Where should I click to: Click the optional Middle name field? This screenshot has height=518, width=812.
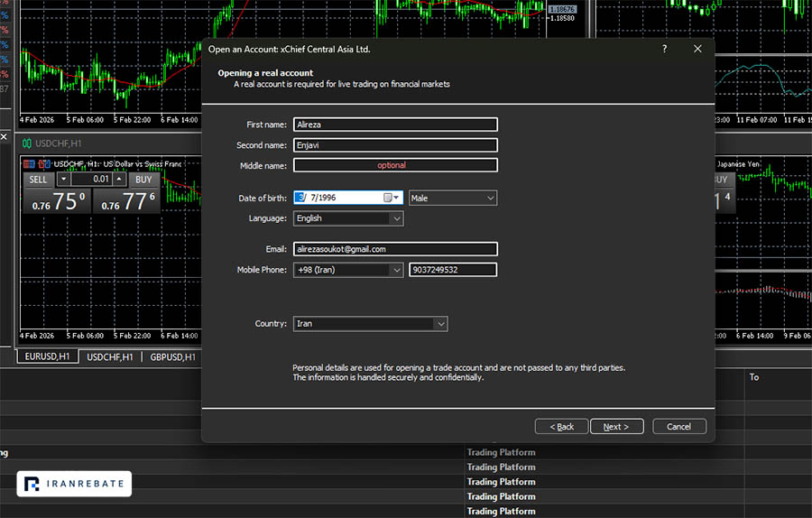395,165
